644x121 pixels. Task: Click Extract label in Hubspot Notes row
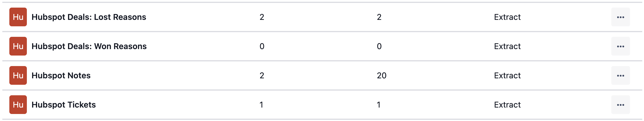[507, 75]
